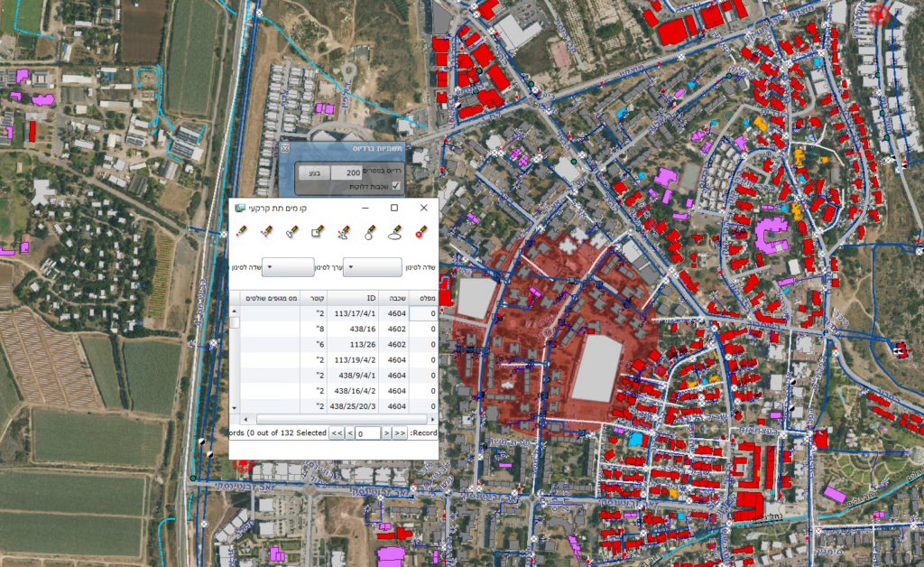This screenshot has width=924, height=567.
Task: Go back one record with < button
Action: [350, 432]
